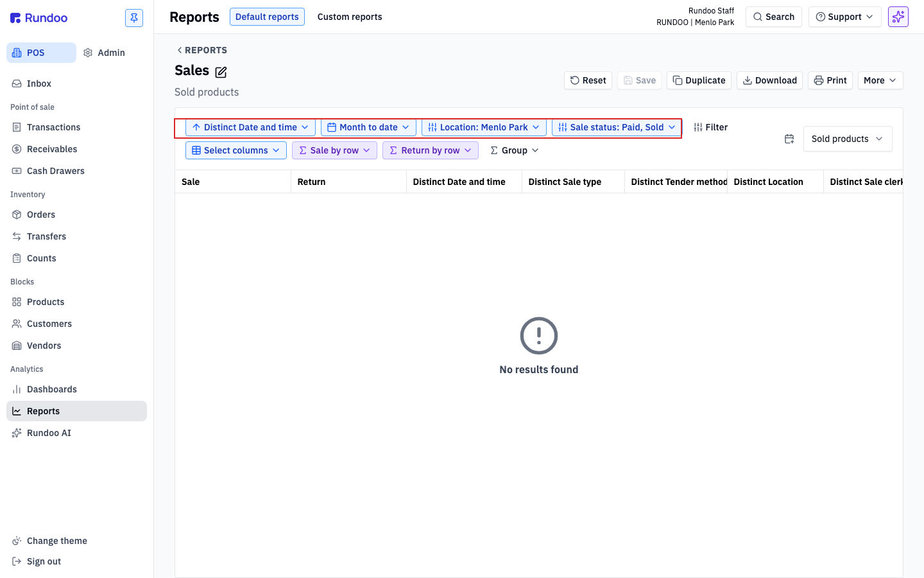The height and width of the screenshot is (578, 924).
Task: Click the Filter button
Action: coord(710,127)
